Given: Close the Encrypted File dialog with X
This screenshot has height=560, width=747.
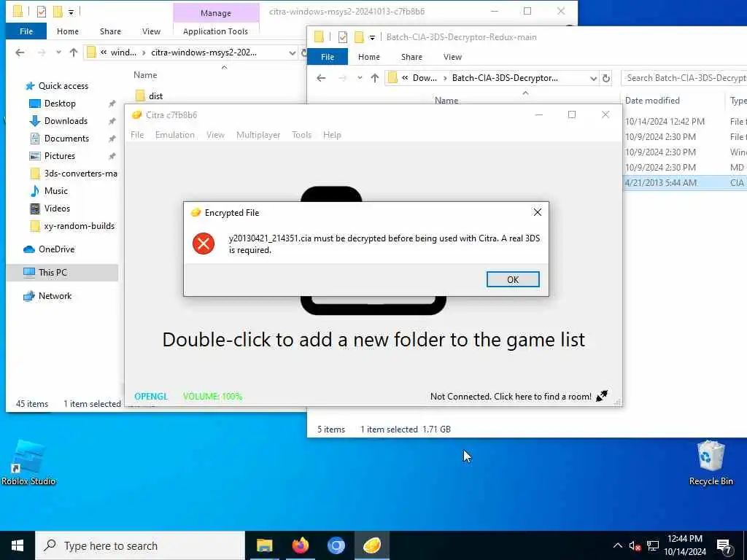Looking at the screenshot, I should 538,212.
